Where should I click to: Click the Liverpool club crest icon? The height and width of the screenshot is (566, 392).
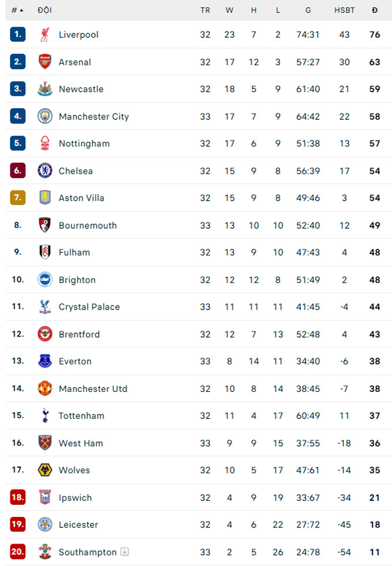45,35
